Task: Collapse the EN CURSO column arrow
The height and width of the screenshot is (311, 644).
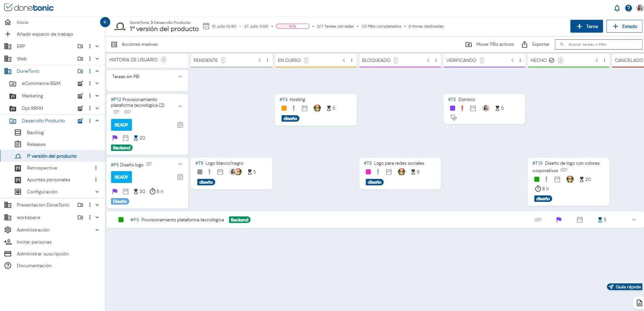Action: point(344,60)
